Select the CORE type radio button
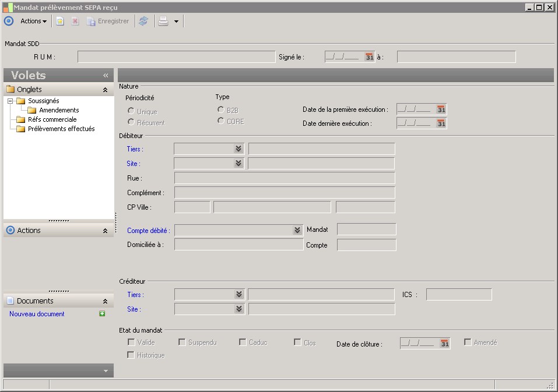This screenshot has height=392, width=558. point(221,121)
